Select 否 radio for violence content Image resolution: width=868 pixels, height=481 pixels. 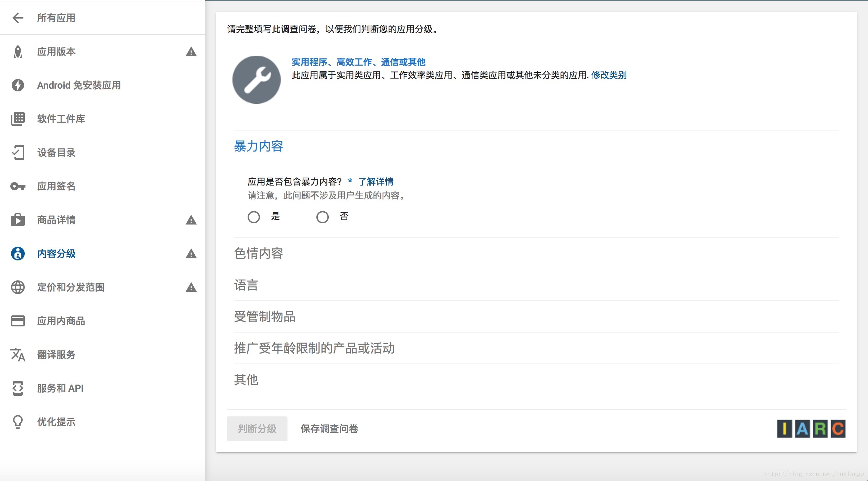[323, 217]
